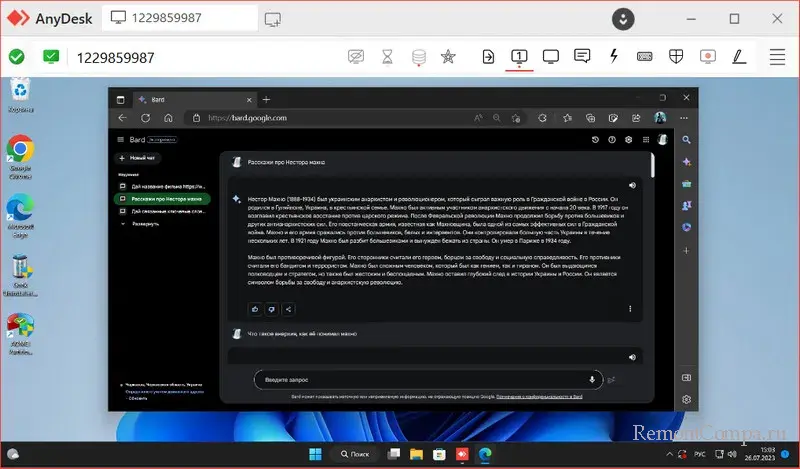The width and height of the screenshot is (800, 469).
Task: Start session recording in AnyDesk toolbar
Action: [708, 57]
